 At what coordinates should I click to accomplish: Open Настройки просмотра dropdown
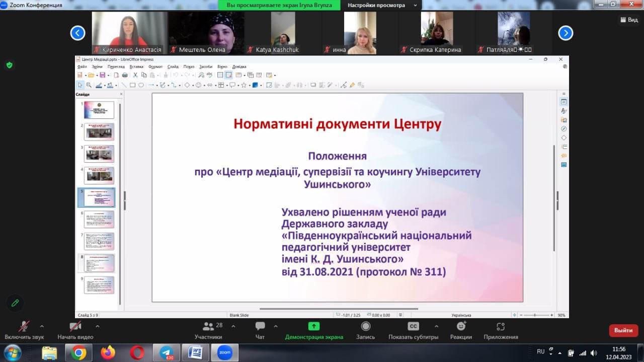coord(382,5)
